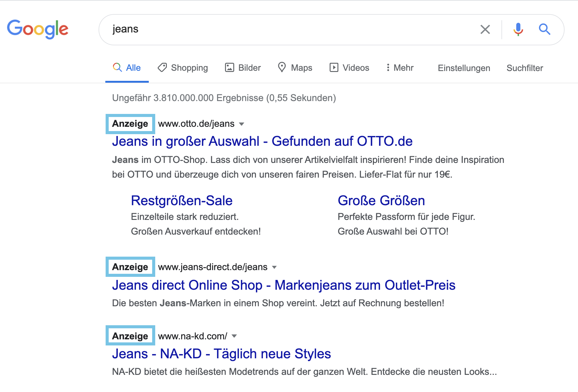
Task: Click 'Einzelteile stark reduziert.' text
Action: click(x=185, y=217)
